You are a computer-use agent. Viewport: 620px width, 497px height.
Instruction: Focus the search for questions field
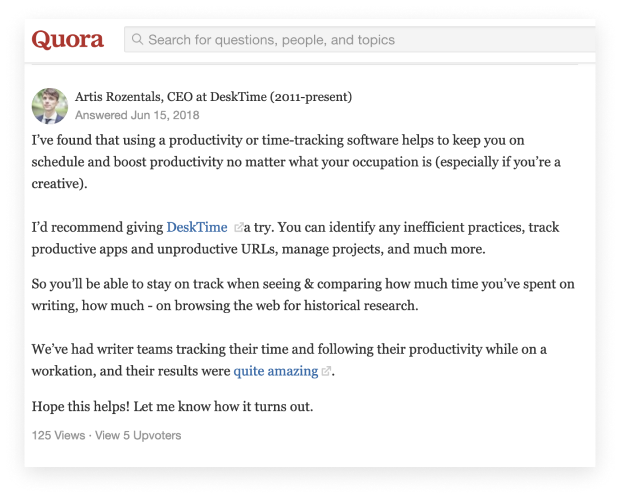[x=359, y=40]
